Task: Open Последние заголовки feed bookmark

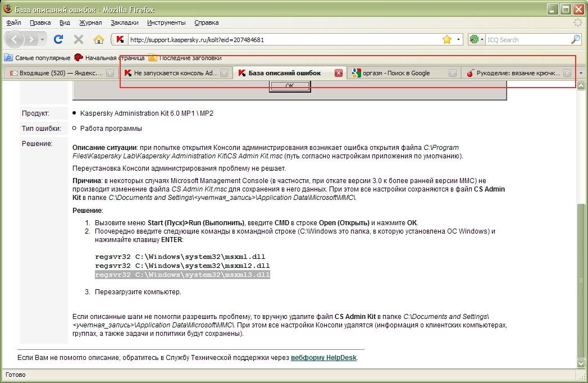Action: pos(185,58)
